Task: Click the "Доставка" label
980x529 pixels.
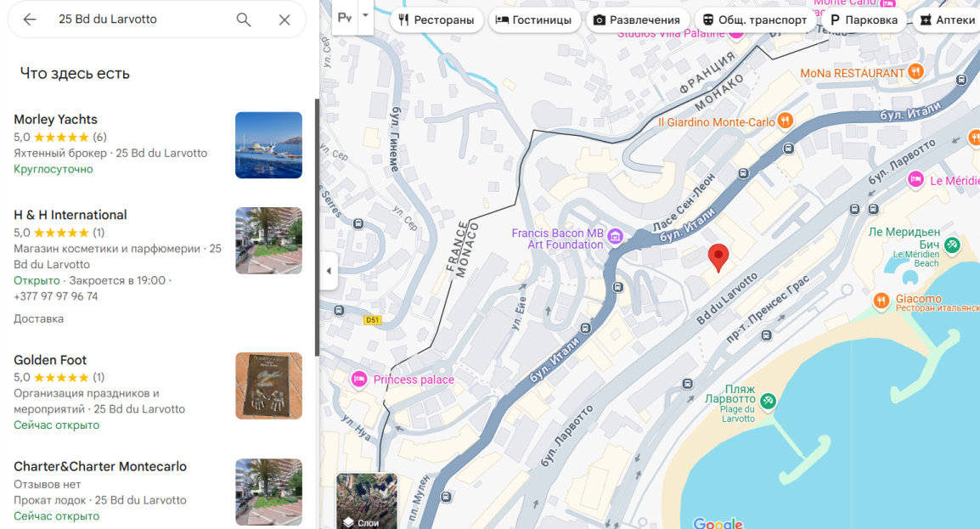Action: pos(39,319)
